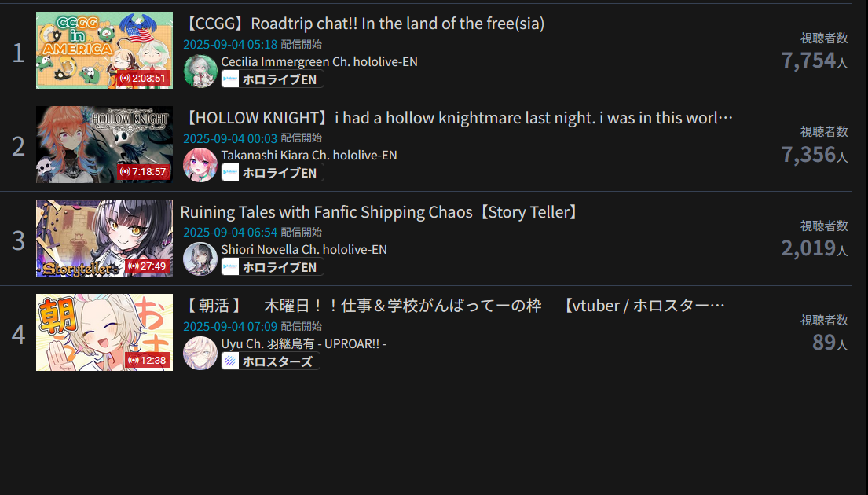Click hololive logo in Kiara's ホロライブEN tag
Screen dimensions: 868x495
tap(230, 173)
